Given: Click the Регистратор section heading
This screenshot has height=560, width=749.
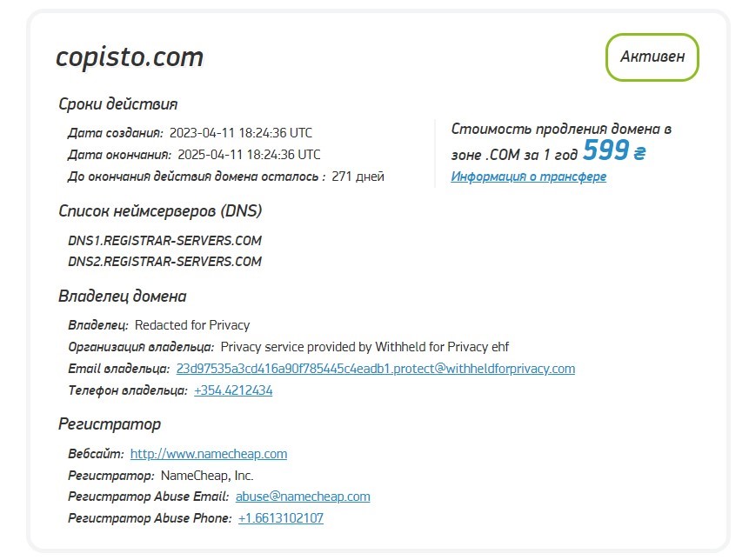Looking at the screenshot, I should coord(110,424).
